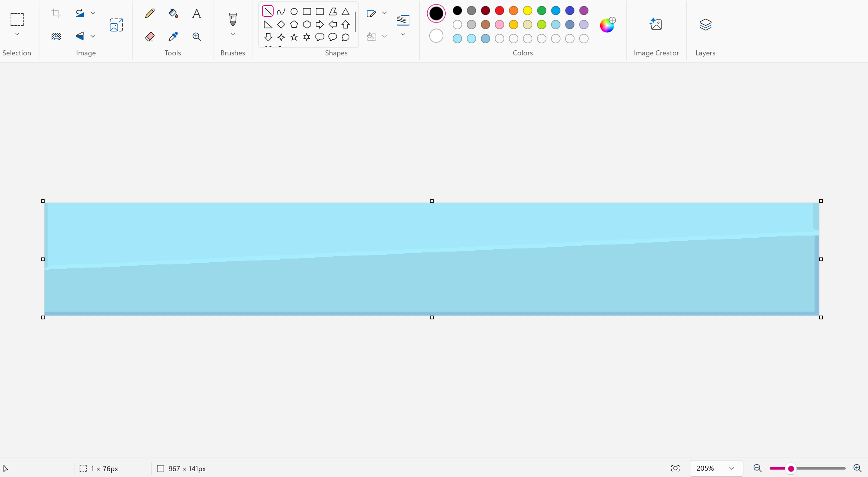Switch to Color 2 white circle
Viewport: 868px width, 477px height.
[x=436, y=36]
